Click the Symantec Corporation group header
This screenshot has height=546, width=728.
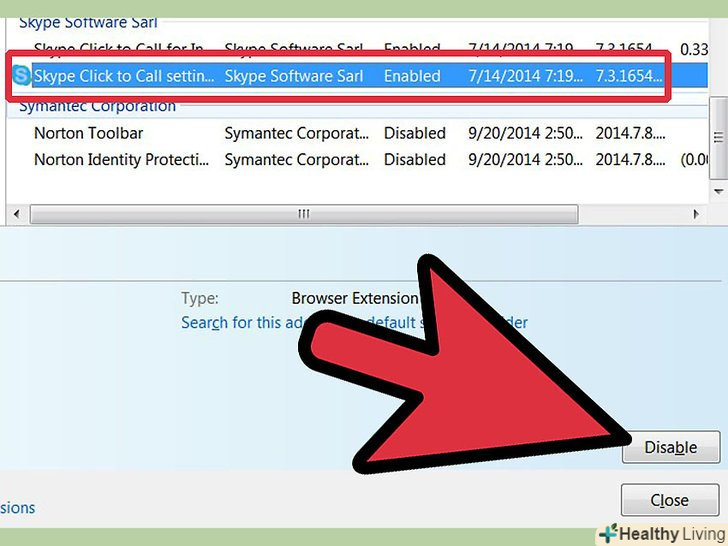tap(98, 106)
